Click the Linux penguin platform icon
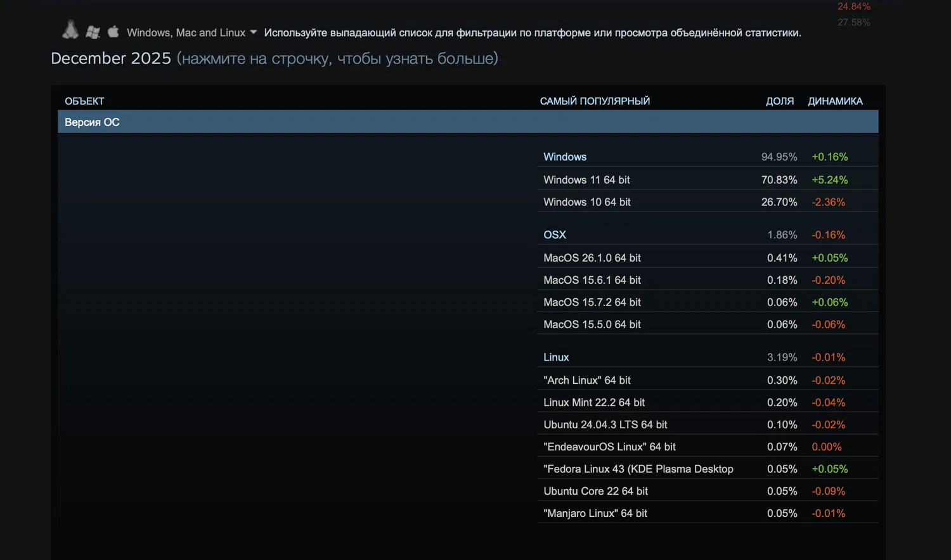 point(70,30)
